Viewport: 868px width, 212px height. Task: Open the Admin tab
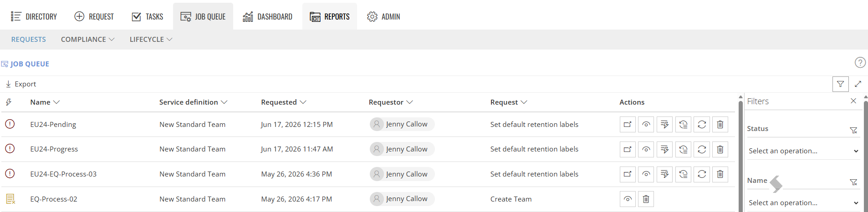(383, 16)
